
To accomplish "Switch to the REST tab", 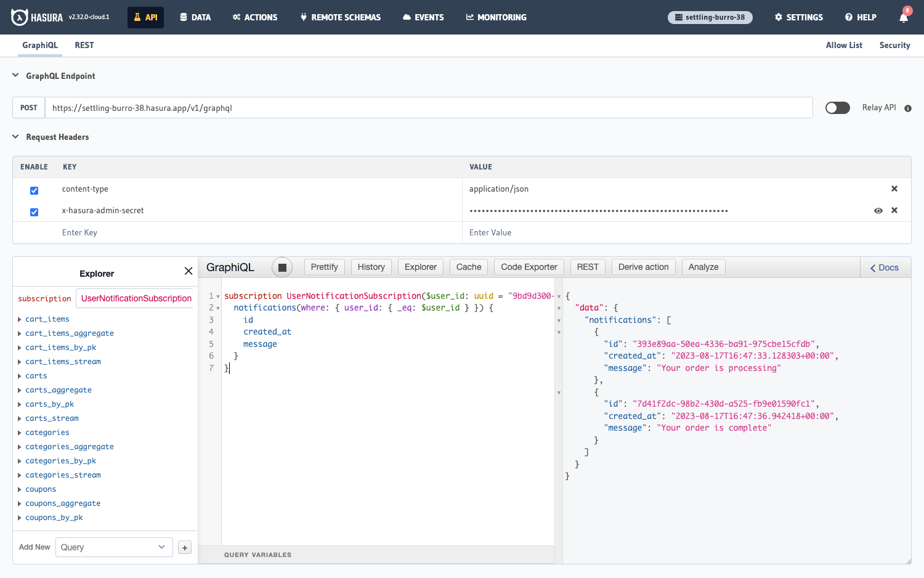I will click(84, 45).
